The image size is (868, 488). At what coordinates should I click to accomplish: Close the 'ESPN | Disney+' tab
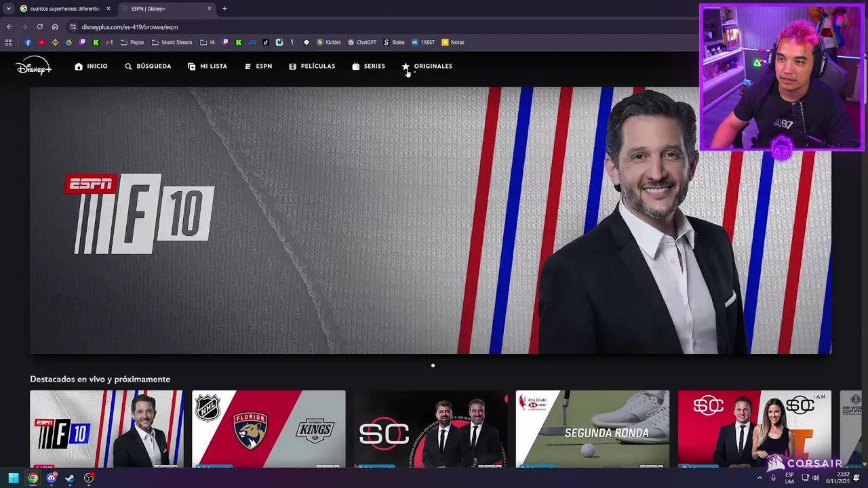[x=209, y=9]
